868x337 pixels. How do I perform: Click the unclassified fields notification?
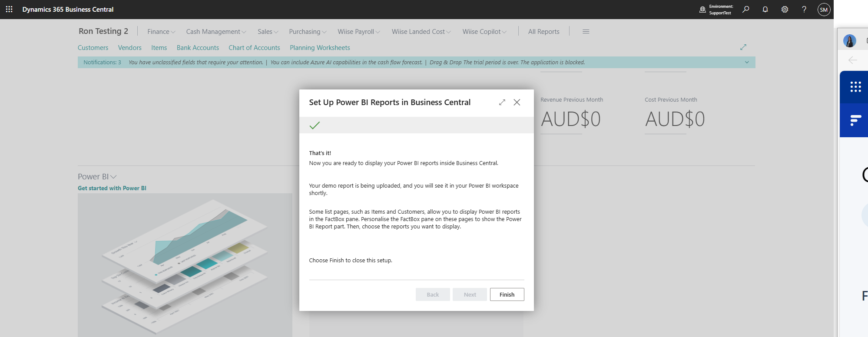pos(196,62)
